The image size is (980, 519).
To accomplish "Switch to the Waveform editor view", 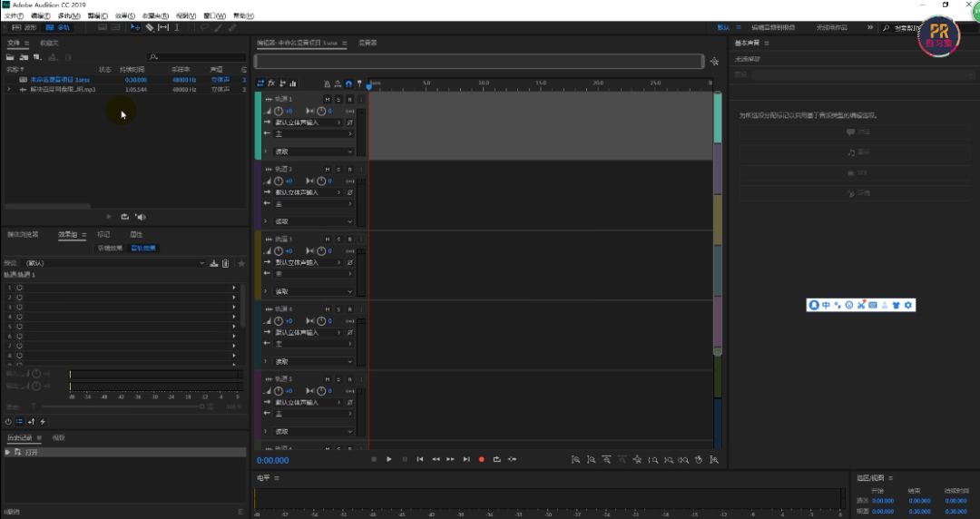I will pos(24,27).
